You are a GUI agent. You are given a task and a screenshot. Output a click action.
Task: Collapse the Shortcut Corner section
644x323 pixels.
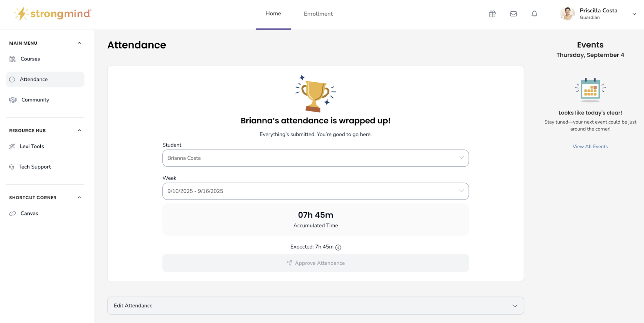coord(79,197)
